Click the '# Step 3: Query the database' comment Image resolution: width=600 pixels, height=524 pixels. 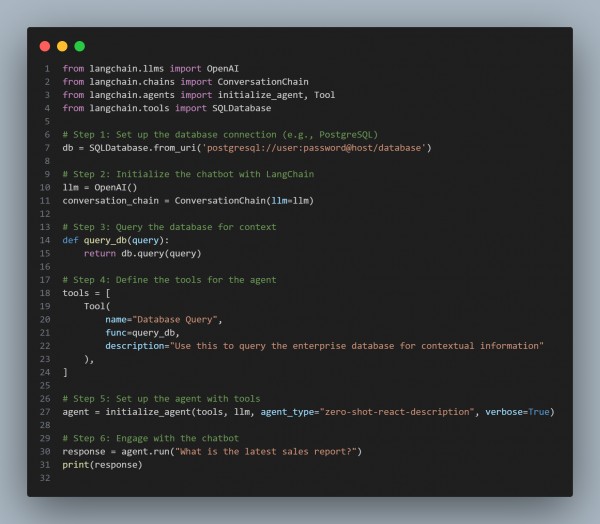[x=169, y=227]
